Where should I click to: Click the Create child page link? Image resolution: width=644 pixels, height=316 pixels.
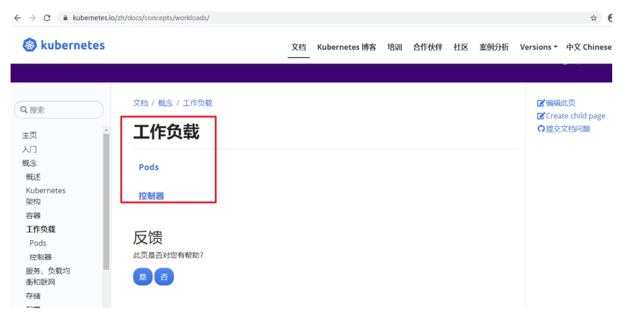coord(576,116)
